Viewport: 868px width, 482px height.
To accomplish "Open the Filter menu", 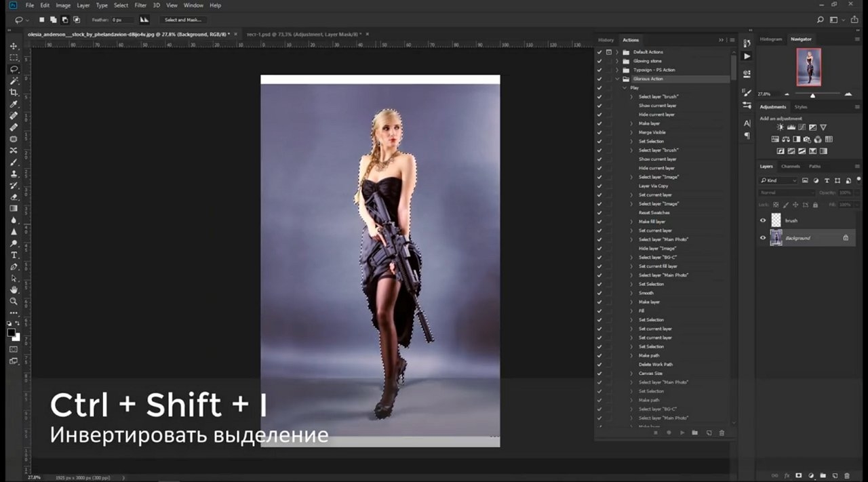I will pyautogui.click(x=140, y=5).
